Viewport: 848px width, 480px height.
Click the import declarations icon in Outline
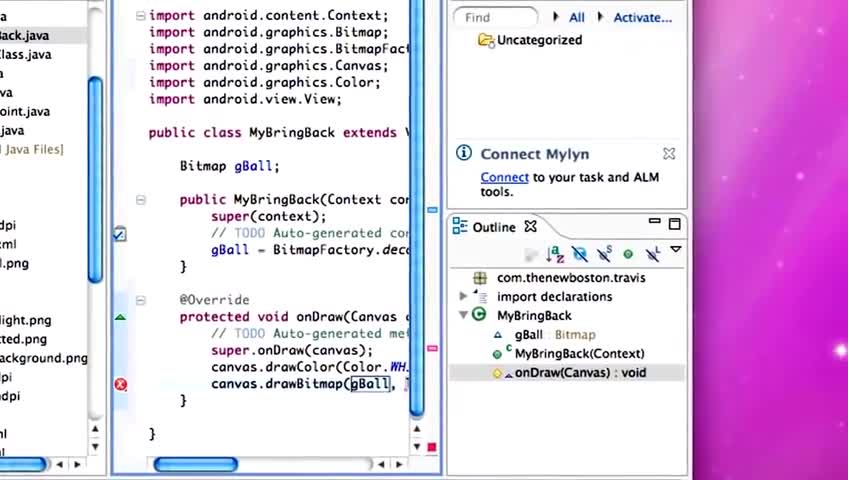pos(480,296)
